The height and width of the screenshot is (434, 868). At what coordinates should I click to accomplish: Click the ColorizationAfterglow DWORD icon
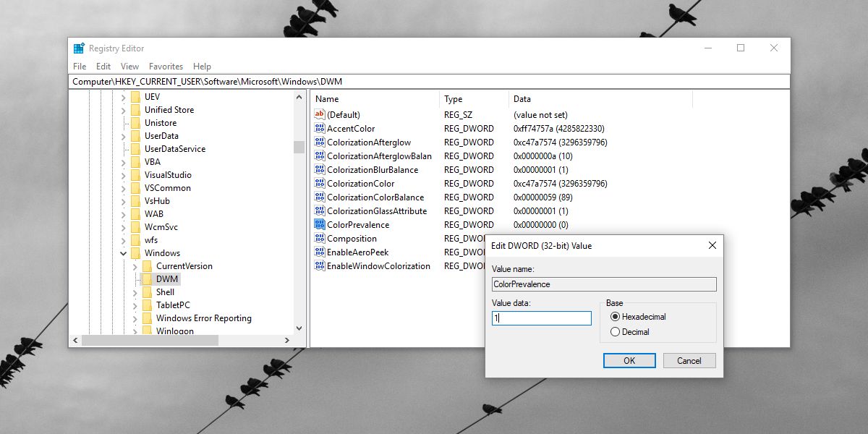coord(318,142)
